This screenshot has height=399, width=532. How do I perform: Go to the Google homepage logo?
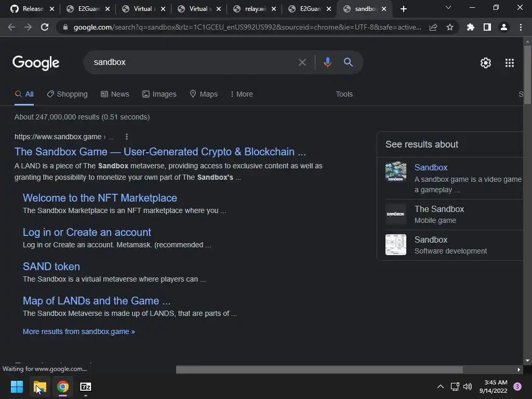[36, 63]
